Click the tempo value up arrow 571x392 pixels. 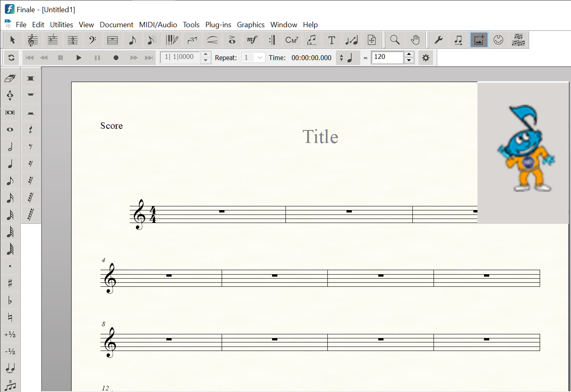(410, 54)
